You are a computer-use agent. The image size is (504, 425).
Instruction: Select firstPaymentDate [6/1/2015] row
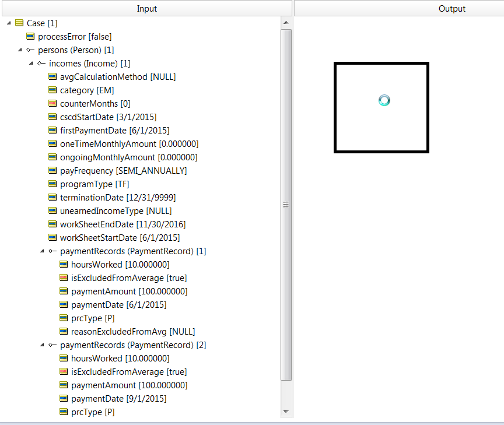pos(115,131)
